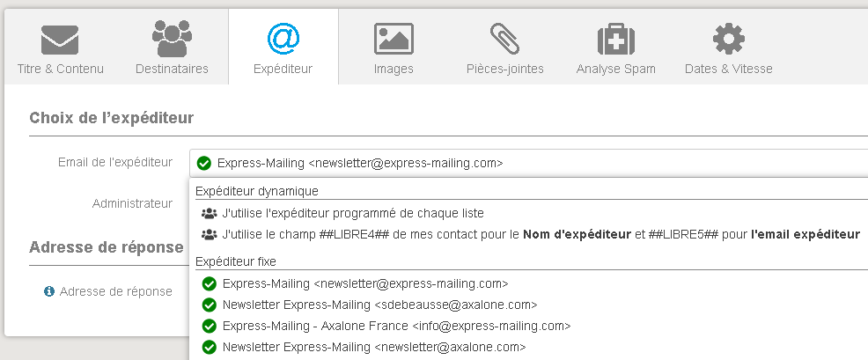
Task: Click the Administrateur label
Action: [x=132, y=204]
